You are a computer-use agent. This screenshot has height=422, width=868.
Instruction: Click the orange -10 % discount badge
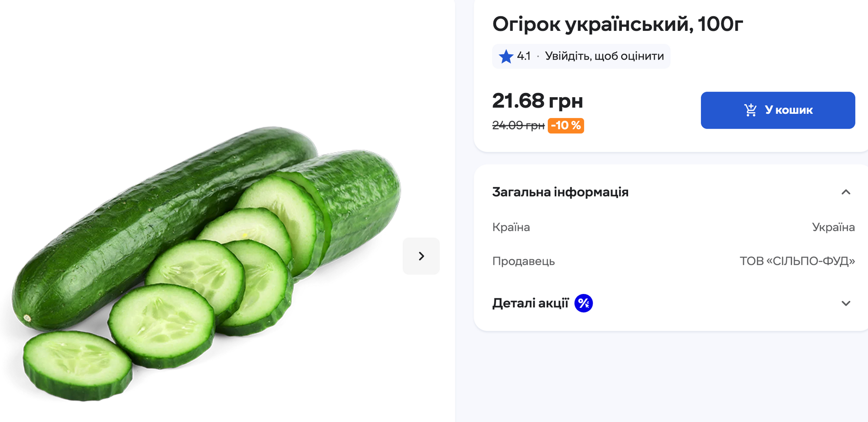pyautogui.click(x=566, y=126)
